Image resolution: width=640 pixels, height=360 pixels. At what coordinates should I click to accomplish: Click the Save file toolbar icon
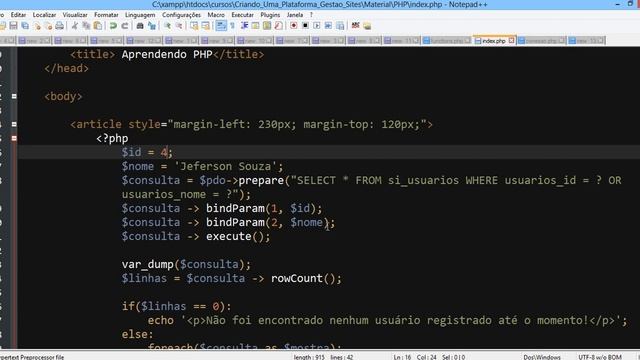pyautogui.click(x=13, y=26)
